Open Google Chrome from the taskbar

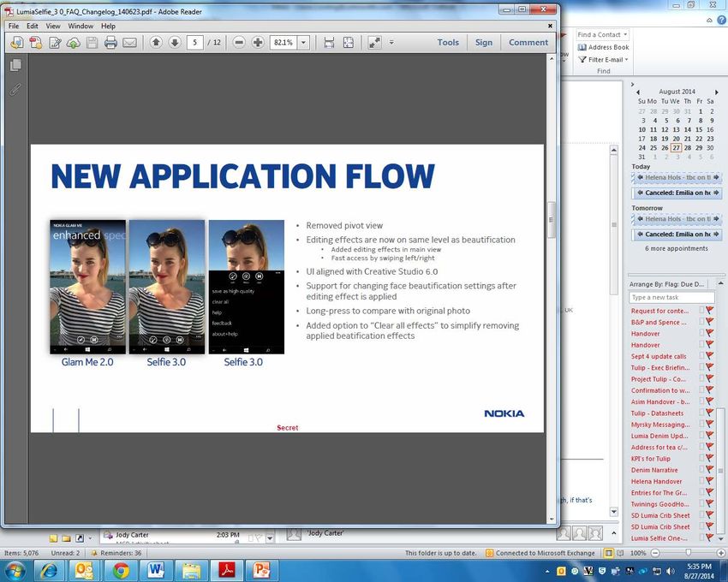point(121,570)
